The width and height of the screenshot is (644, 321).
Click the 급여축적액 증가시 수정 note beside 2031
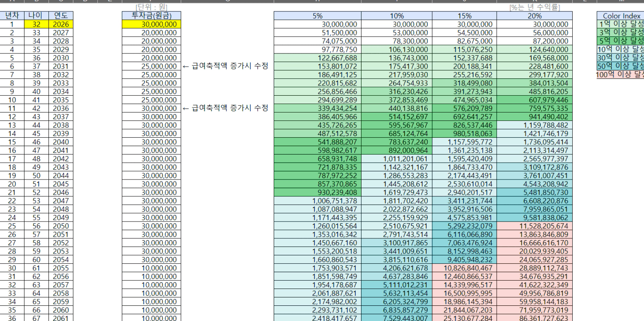pyautogui.click(x=225, y=67)
